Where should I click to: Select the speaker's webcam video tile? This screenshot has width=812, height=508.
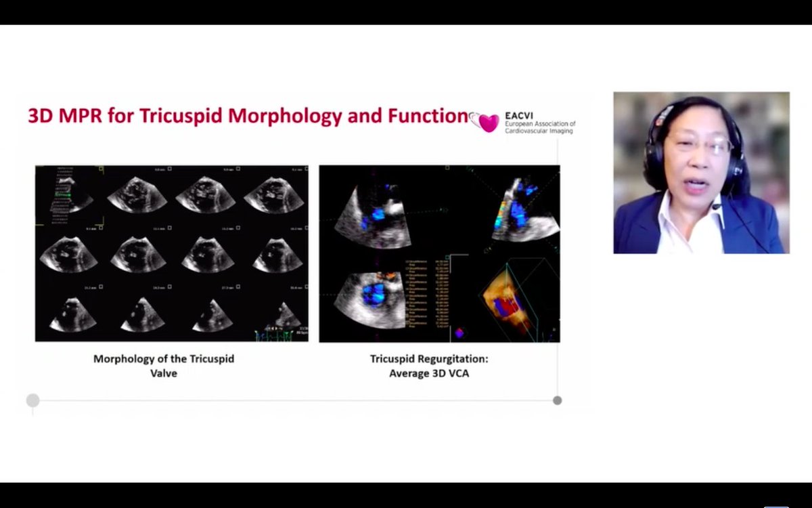pos(702,173)
